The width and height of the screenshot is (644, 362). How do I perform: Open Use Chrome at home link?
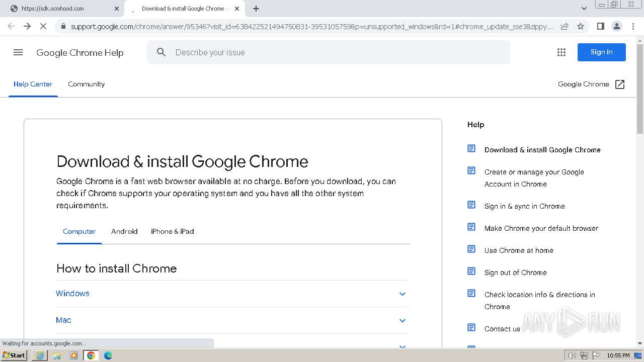(519, 250)
